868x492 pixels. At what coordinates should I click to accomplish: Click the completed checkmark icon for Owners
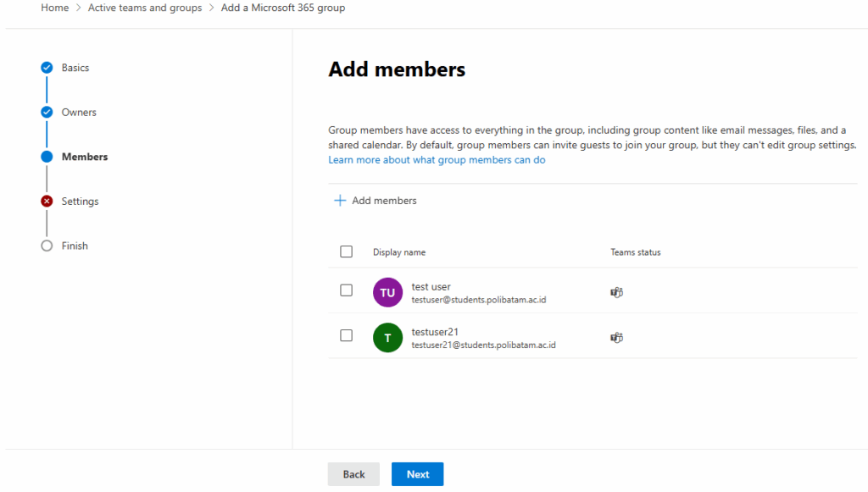pos(47,113)
